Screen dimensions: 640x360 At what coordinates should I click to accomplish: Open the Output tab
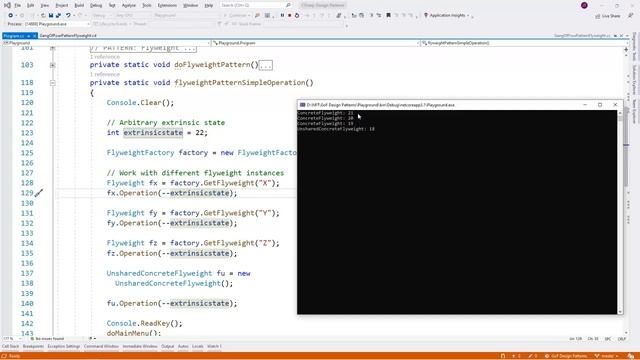167,347
